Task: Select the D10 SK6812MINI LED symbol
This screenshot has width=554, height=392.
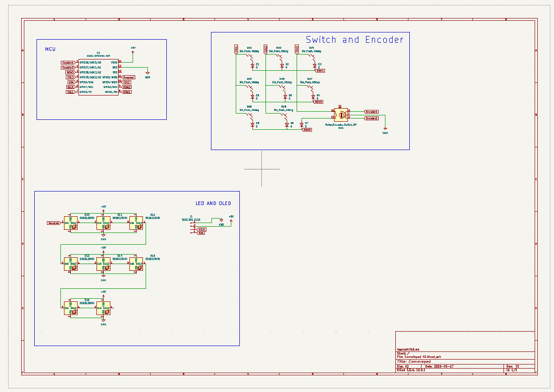Action: (x=71, y=223)
